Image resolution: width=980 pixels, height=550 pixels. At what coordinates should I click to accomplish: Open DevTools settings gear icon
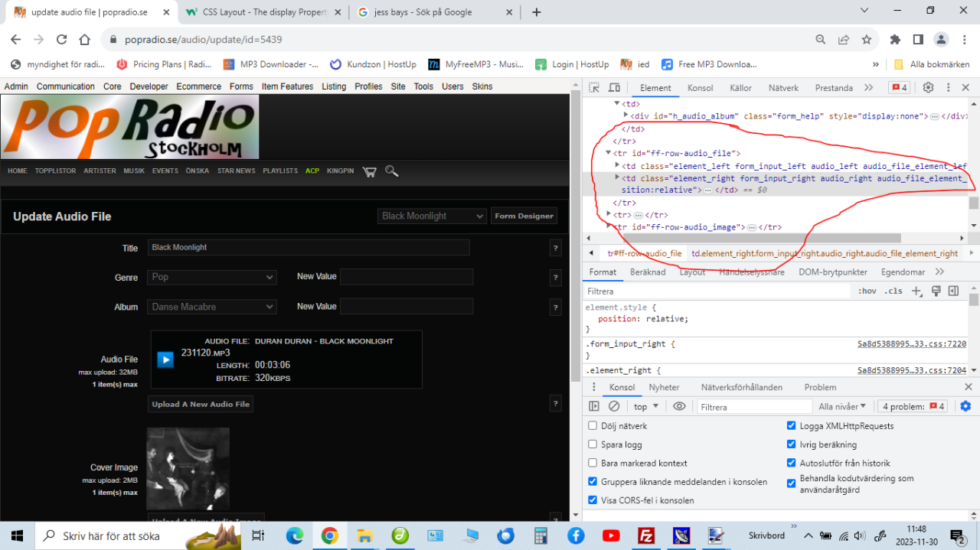point(928,88)
